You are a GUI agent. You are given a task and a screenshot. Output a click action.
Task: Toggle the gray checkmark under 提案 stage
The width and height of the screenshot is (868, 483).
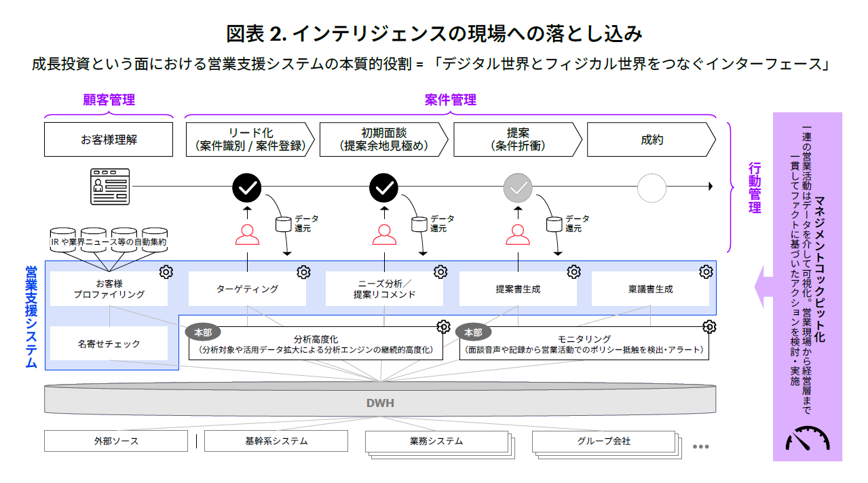tap(518, 187)
